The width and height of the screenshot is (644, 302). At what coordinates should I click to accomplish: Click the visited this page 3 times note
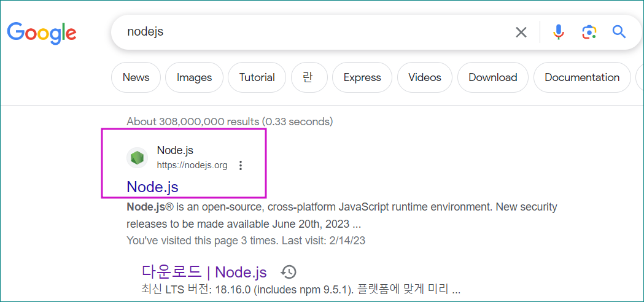[246, 241]
